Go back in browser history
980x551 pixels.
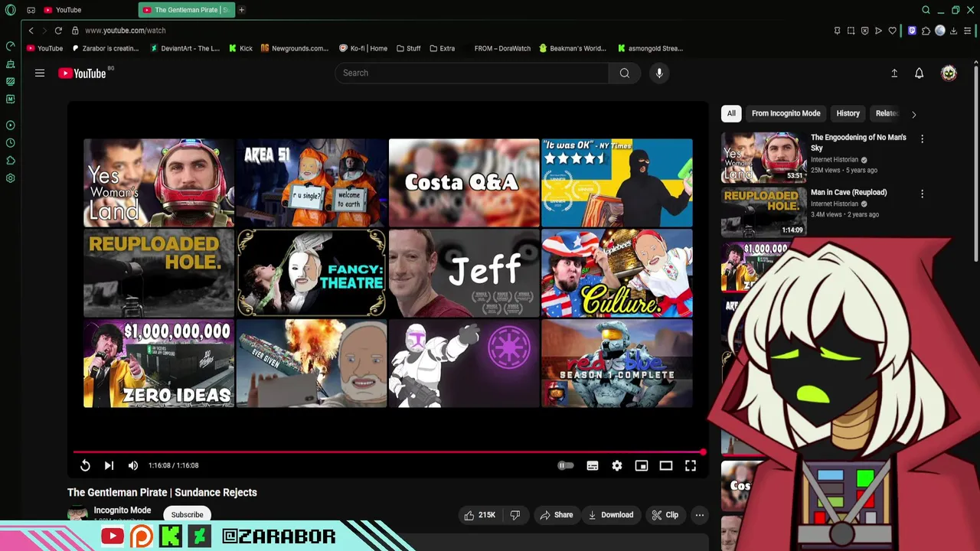(x=31, y=31)
